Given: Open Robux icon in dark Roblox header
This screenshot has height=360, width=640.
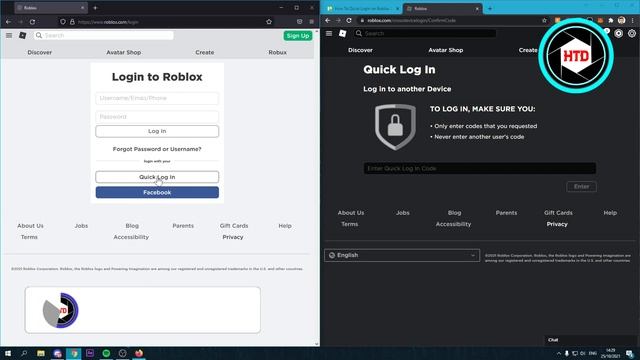Looking at the screenshot, I should point(618,33).
